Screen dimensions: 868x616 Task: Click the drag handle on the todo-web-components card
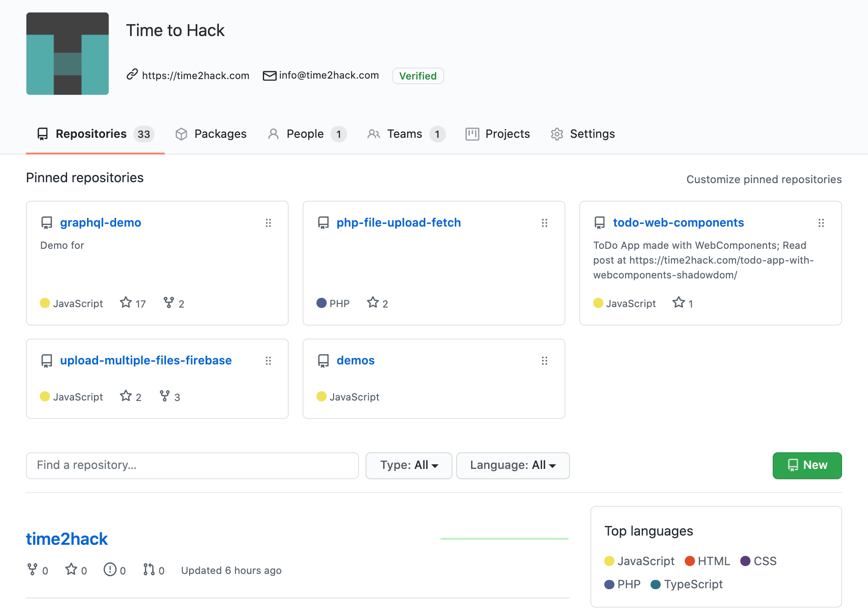click(821, 223)
